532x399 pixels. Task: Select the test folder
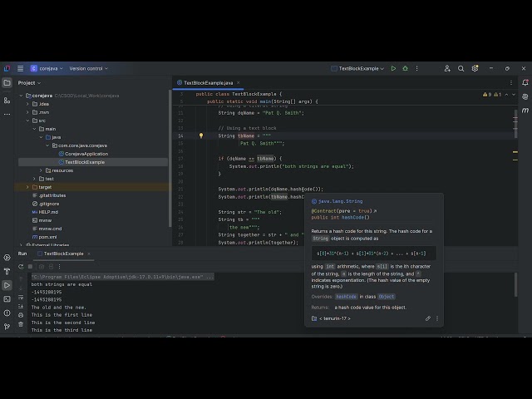click(x=47, y=179)
